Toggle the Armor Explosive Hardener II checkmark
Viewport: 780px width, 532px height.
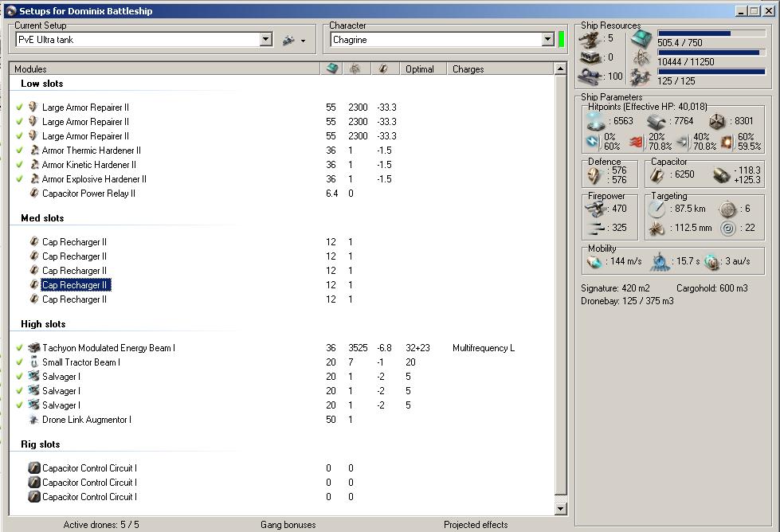click(x=19, y=179)
